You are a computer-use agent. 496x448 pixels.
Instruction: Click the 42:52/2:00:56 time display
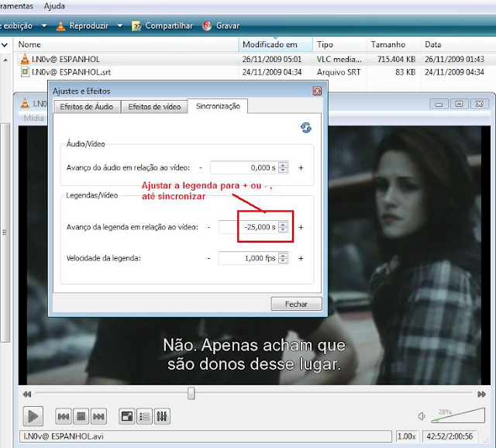[x=449, y=436]
